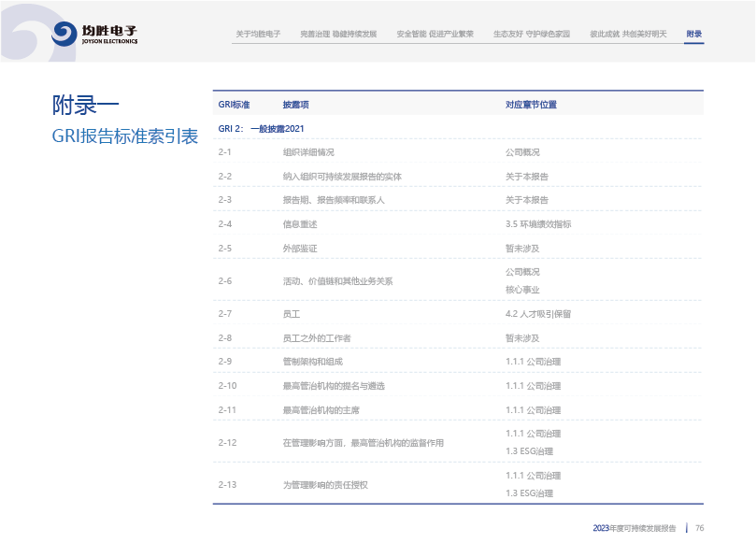Viewport: 756px width, 557px height.
Task: Click 核心事业 in row 2-6
Action: coord(522,290)
